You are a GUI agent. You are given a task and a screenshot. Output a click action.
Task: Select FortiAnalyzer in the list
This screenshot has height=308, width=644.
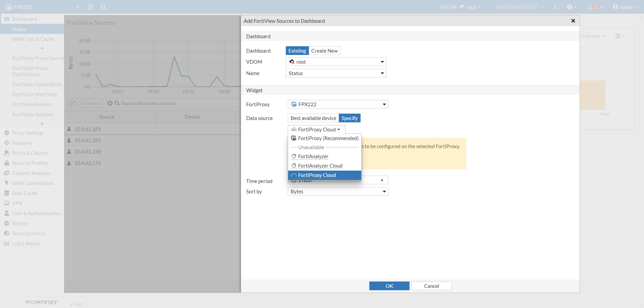pyautogui.click(x=313, y=157)
